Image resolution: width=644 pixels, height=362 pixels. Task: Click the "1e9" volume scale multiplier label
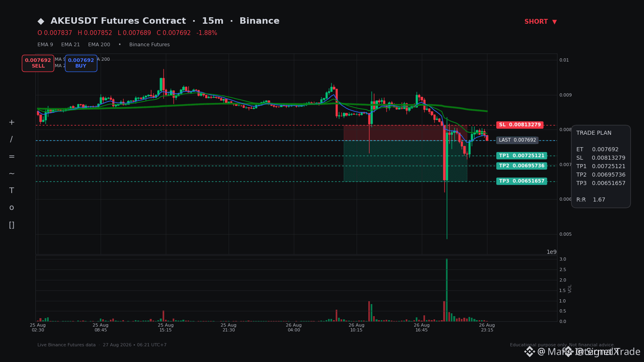tap(551, 252)
